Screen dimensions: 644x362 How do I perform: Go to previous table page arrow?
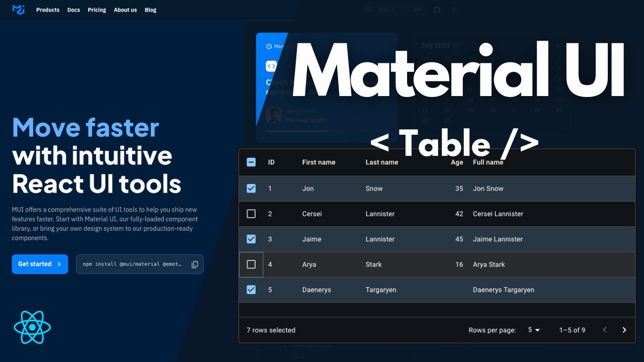tap(605, 330)
